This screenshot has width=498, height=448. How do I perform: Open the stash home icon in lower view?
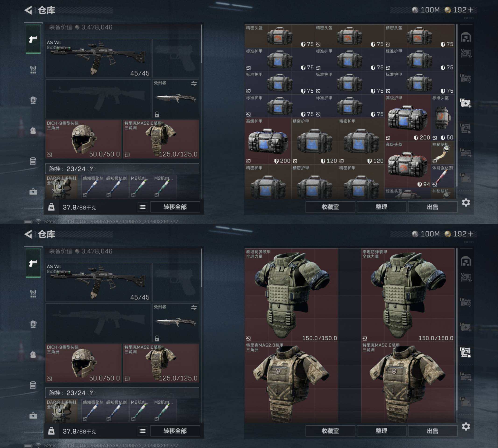(466, 261)
